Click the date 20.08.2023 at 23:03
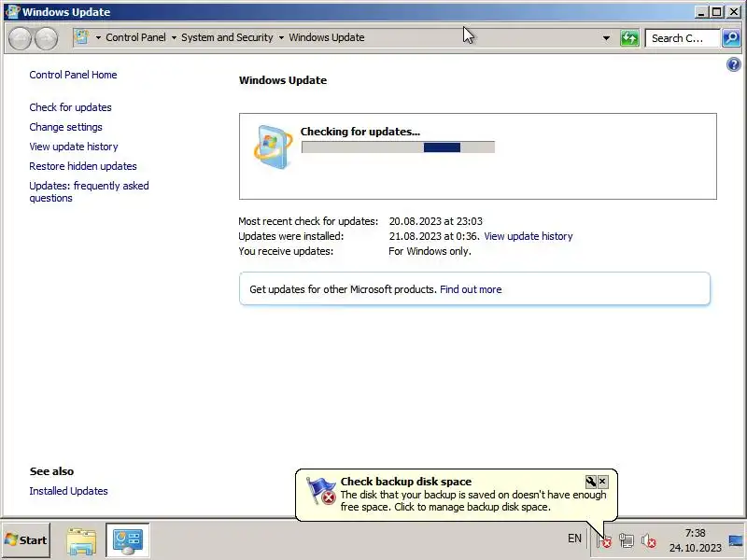Viewport: 747px width, 560px height. click(435, 221)
